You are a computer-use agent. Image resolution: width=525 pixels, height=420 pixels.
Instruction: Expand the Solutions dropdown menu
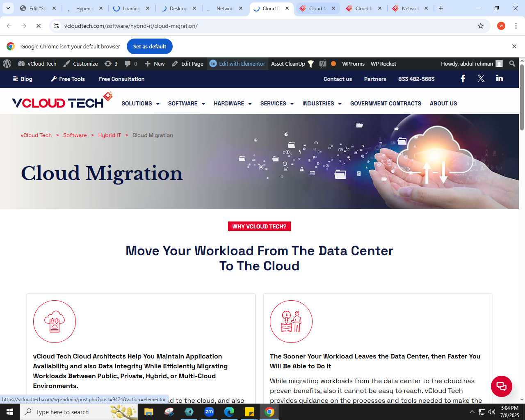pos(140,103)
